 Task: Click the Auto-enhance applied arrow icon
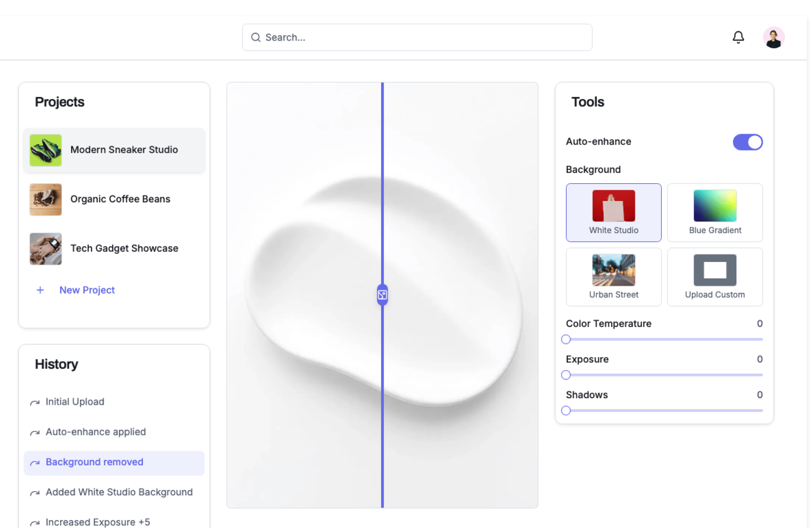pos(35,432)
